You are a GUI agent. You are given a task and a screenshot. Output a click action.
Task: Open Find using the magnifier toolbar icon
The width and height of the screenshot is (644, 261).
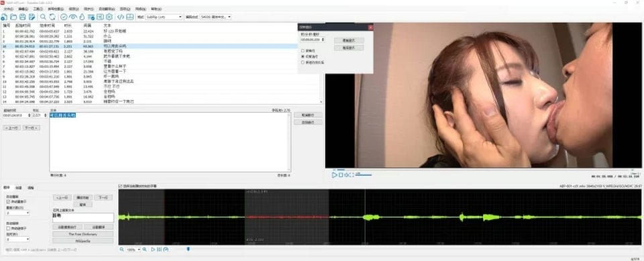point(43,17)
